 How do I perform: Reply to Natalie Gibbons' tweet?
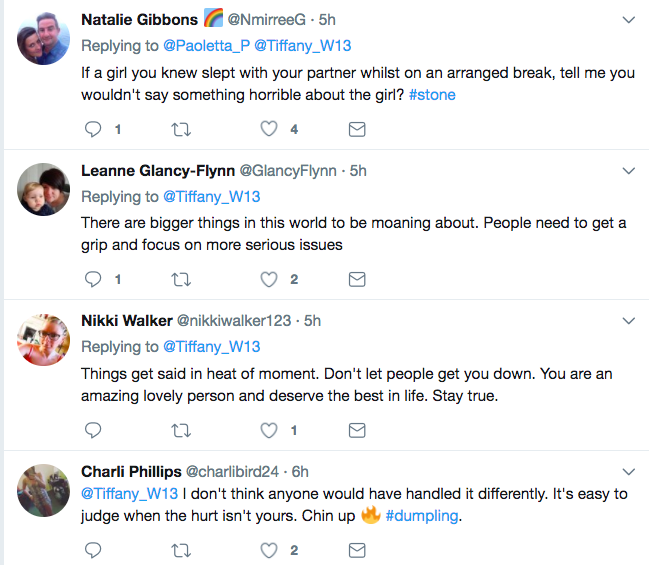pyautogui.click(x=93, y=129)
